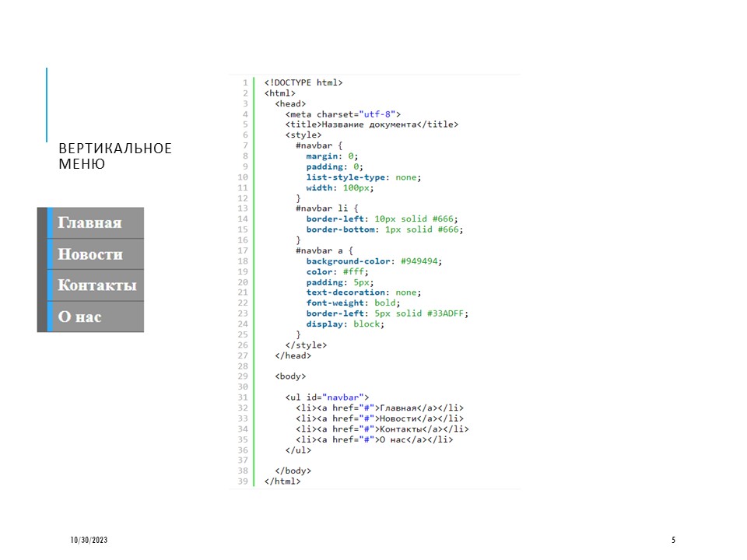Click the '#navbar li {' selector line
This screenshot has height=560, width=747.
(x=327, y=208)
